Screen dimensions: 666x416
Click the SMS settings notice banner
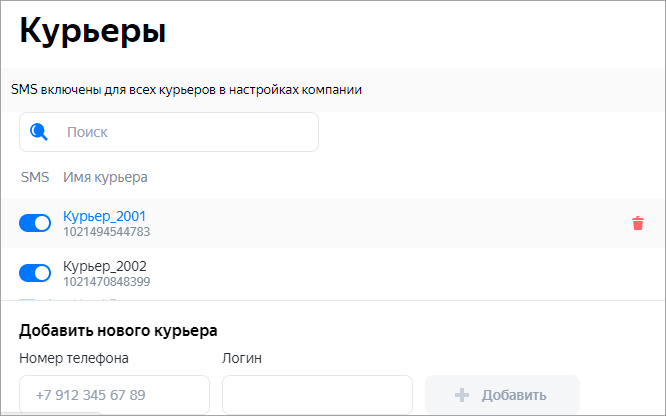186,89
